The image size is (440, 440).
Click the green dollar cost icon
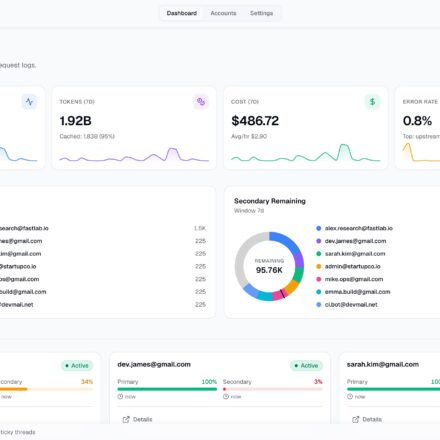coord(372,102)
